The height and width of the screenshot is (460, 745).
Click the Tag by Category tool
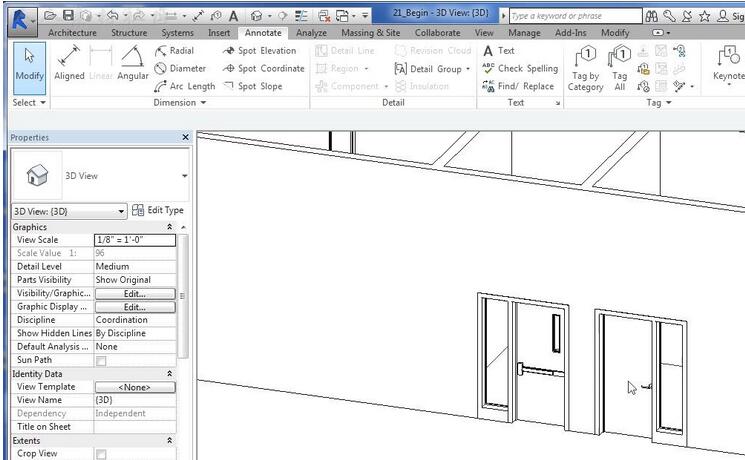(x=586, y=68)
